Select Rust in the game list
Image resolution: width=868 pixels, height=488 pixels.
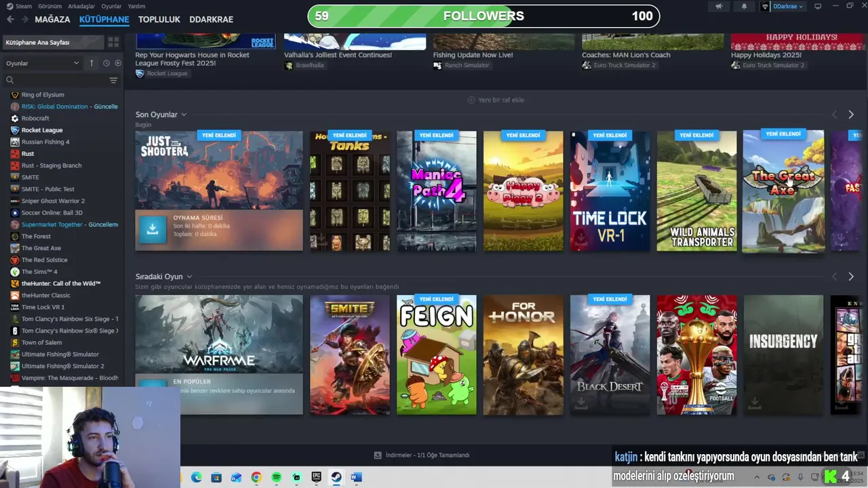(x=28, y=154)
